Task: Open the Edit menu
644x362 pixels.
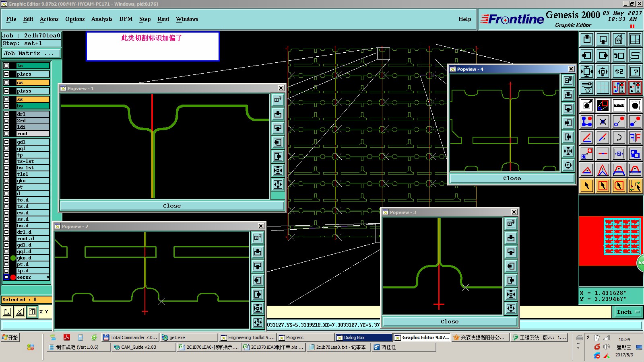Action: coord(28,19)
